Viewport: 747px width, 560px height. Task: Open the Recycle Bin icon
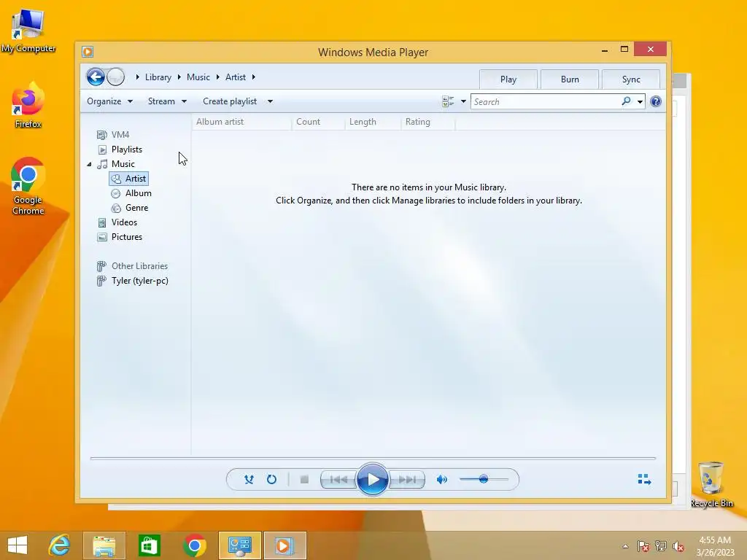(x=711, y=484)
